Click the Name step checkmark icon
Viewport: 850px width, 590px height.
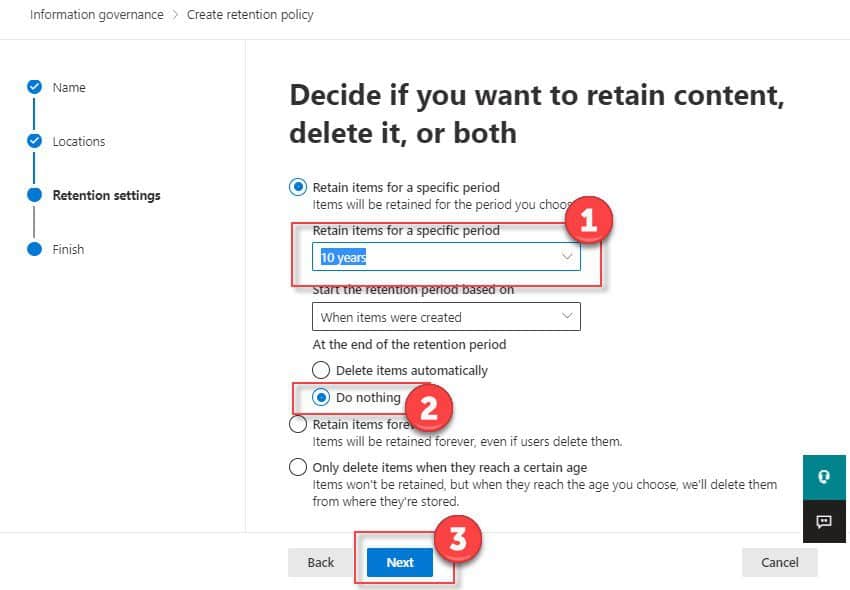(34, 87)
